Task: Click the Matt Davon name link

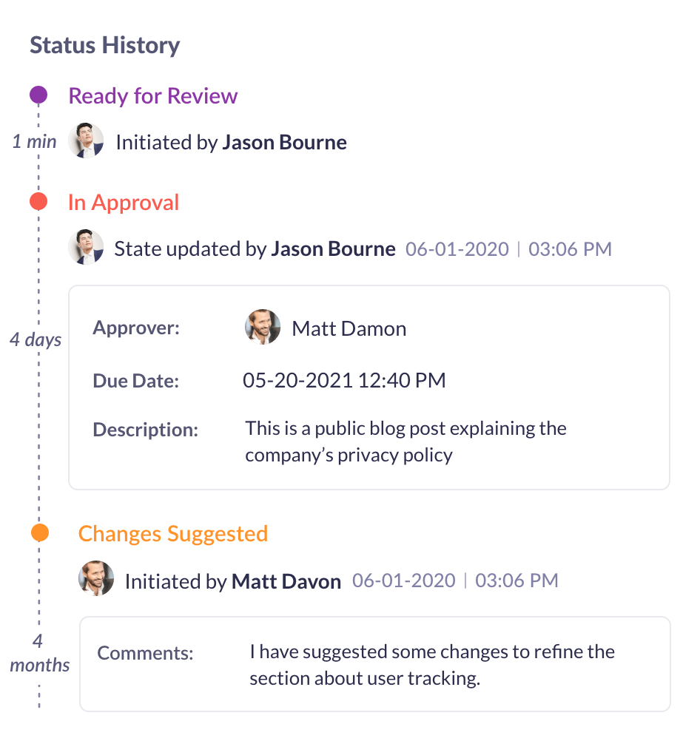Action: point(286,581)
